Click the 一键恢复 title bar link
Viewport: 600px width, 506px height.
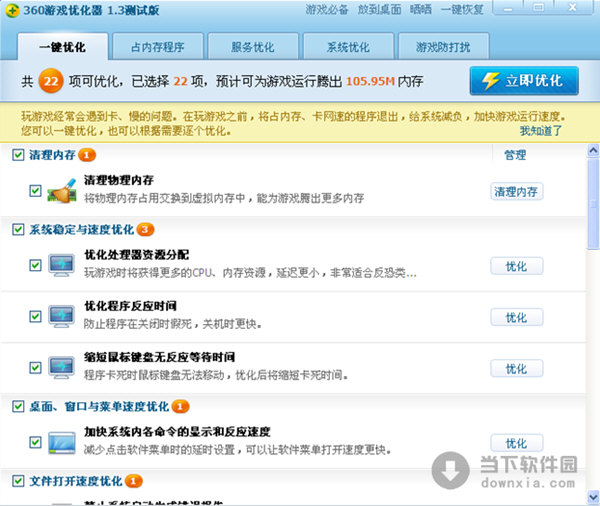(x=462, y=10)
